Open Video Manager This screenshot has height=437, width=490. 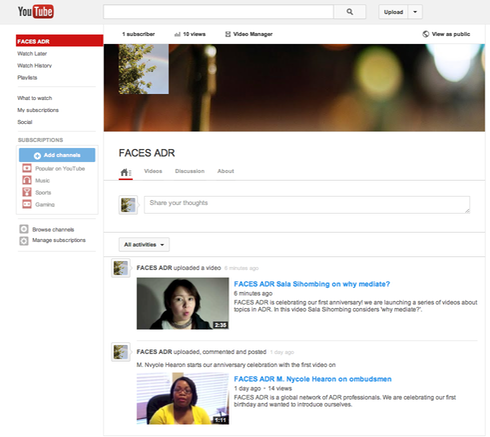(x=249, y=34)
